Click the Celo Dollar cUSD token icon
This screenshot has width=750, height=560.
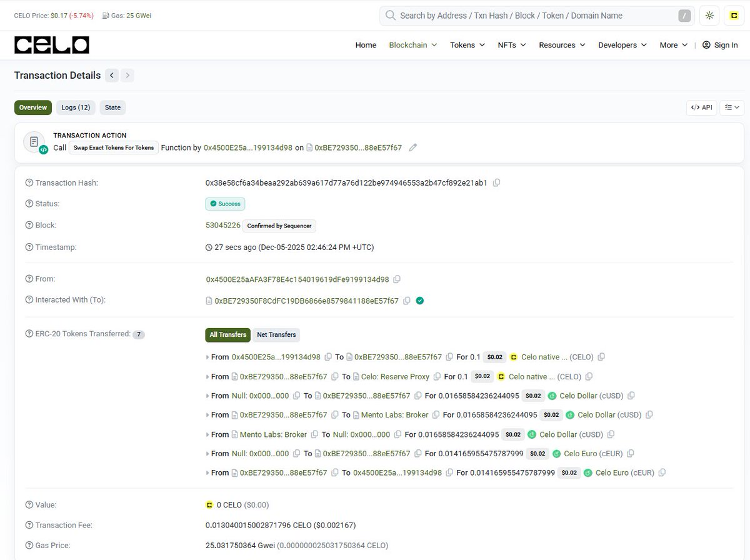coord(552,396)
